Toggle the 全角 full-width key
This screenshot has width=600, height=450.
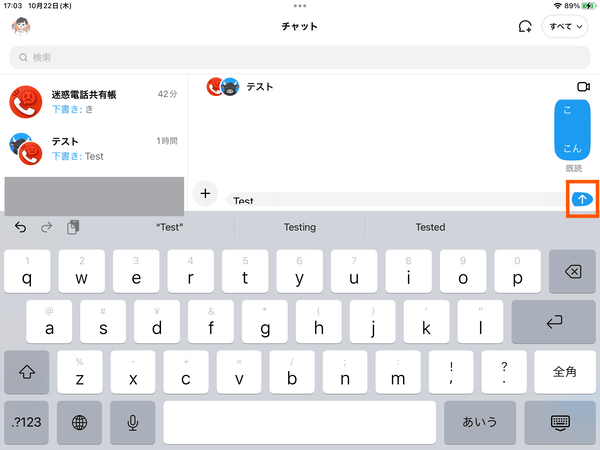click(x=565, y=372)
